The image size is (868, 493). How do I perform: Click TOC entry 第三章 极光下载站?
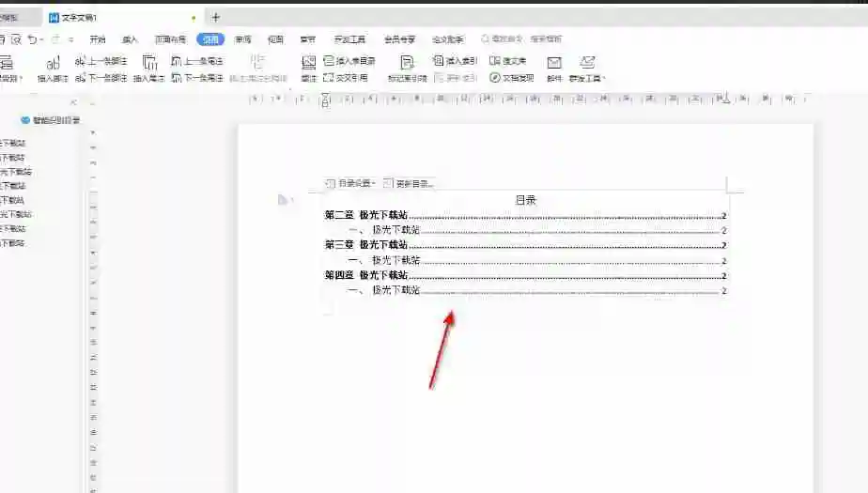(525, 244)
